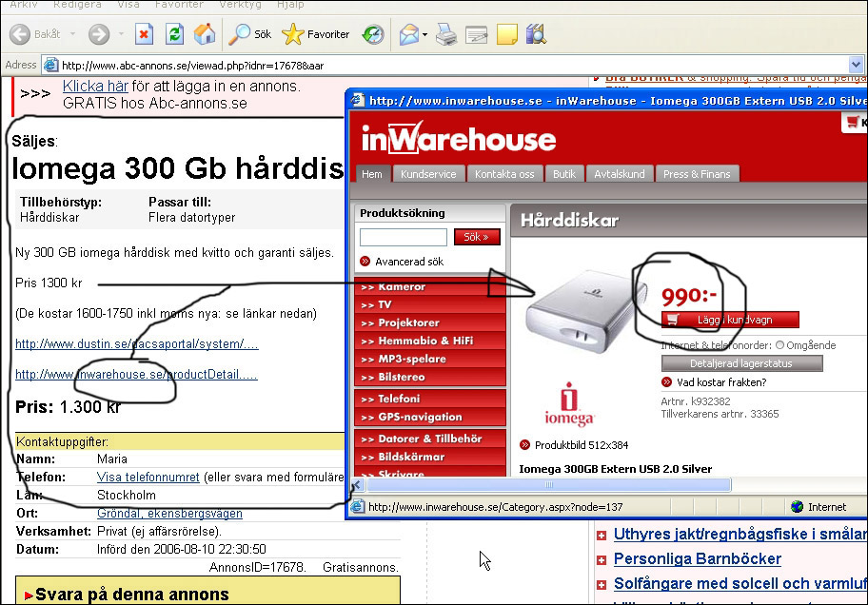Viewport: 868px width, 605px height.
Task: Open the inwarehouse.se productDetail link
Action: (136, 374)
